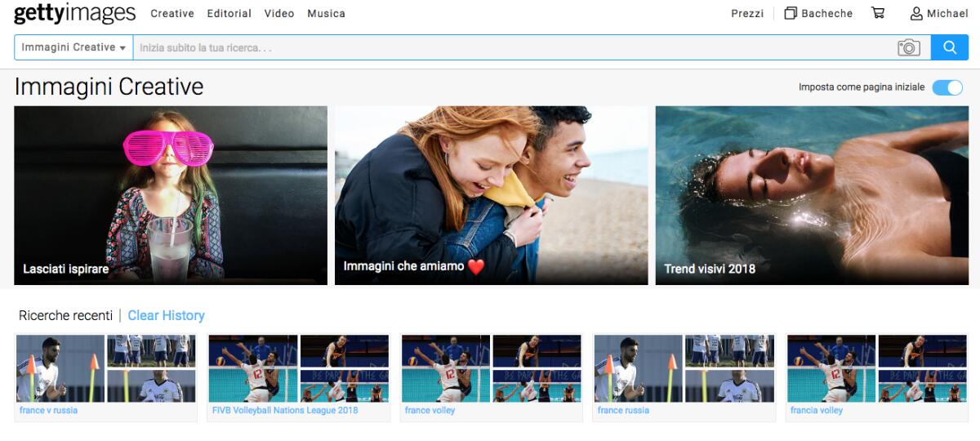Image resolution: width=980 pixels, height=441 pixels.
Task: Open the Michael user account icon
Action: coord(916,13)
